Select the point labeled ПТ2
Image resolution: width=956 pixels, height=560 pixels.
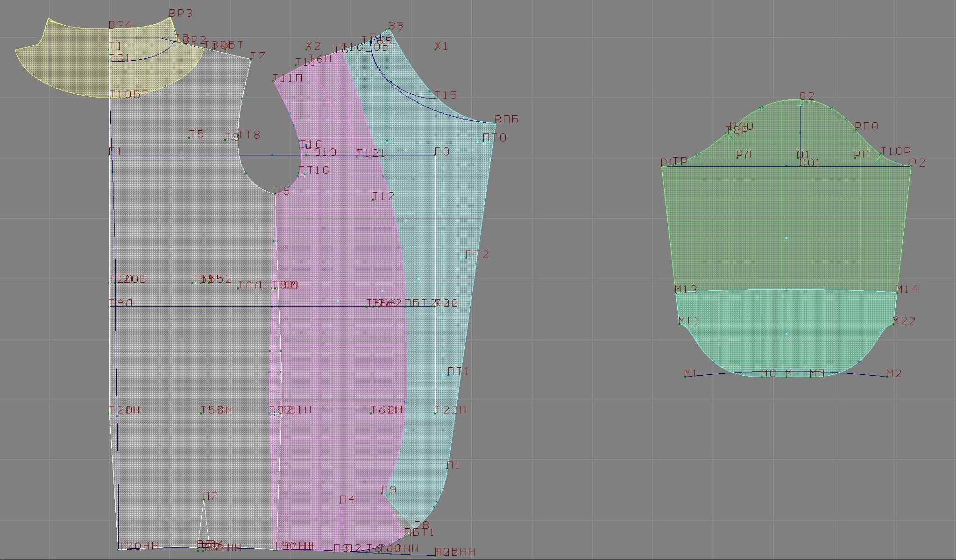pyautogui.click(x=466, y=258)
